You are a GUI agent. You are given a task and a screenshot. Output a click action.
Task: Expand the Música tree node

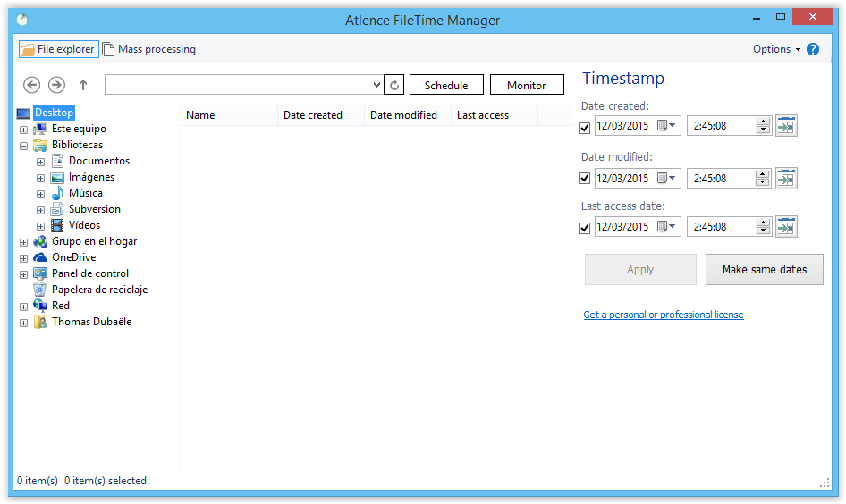pos(40,195)
